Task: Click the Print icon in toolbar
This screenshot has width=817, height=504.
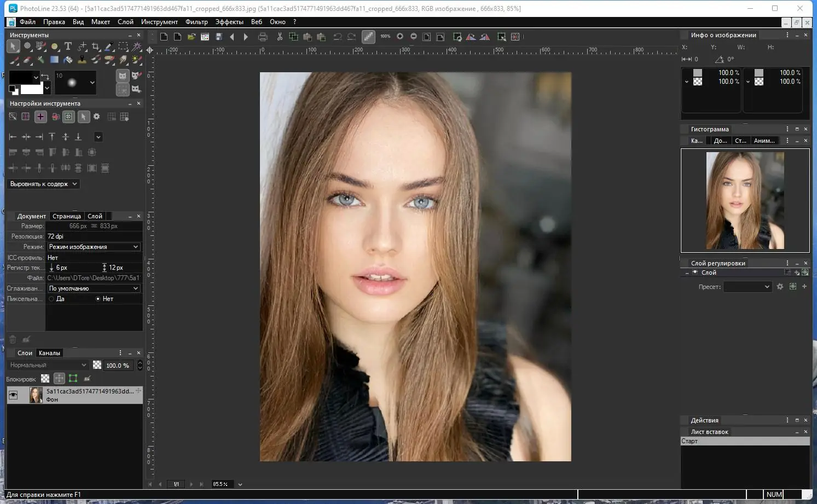Action: point(263,37)
